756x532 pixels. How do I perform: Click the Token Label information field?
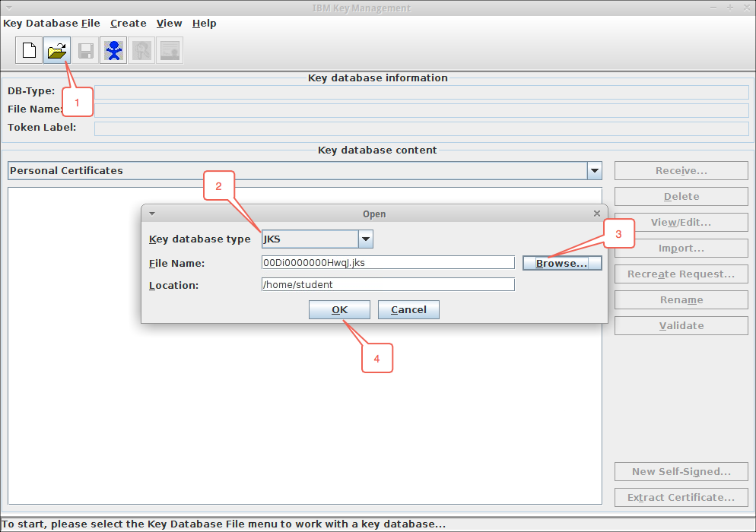tap(421, 128)
